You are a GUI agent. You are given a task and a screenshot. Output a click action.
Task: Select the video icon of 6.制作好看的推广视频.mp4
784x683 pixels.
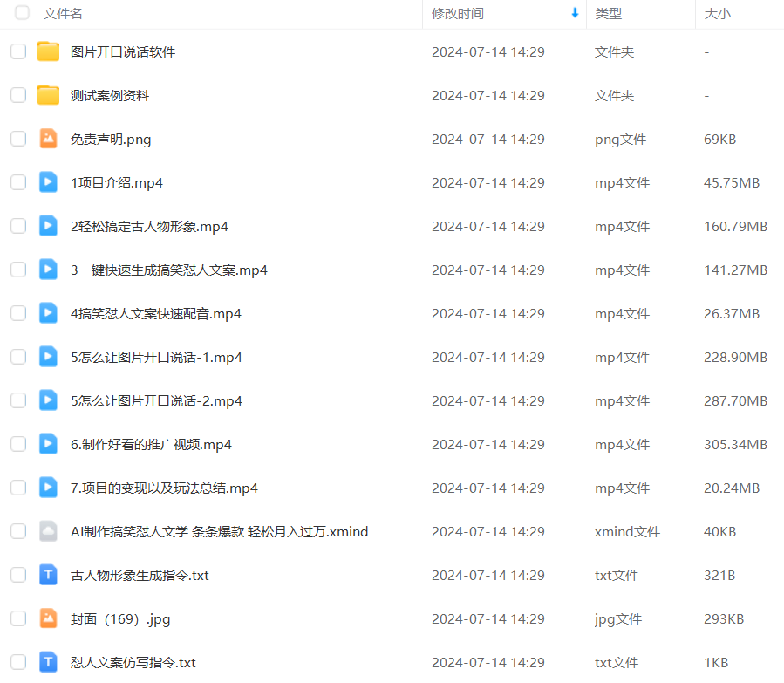(x=48, y=443)
